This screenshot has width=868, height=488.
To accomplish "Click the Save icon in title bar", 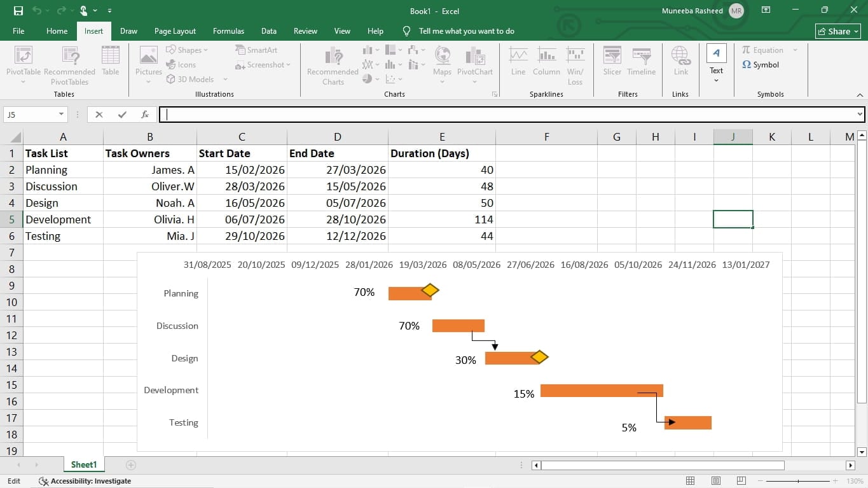I will 18,11.
